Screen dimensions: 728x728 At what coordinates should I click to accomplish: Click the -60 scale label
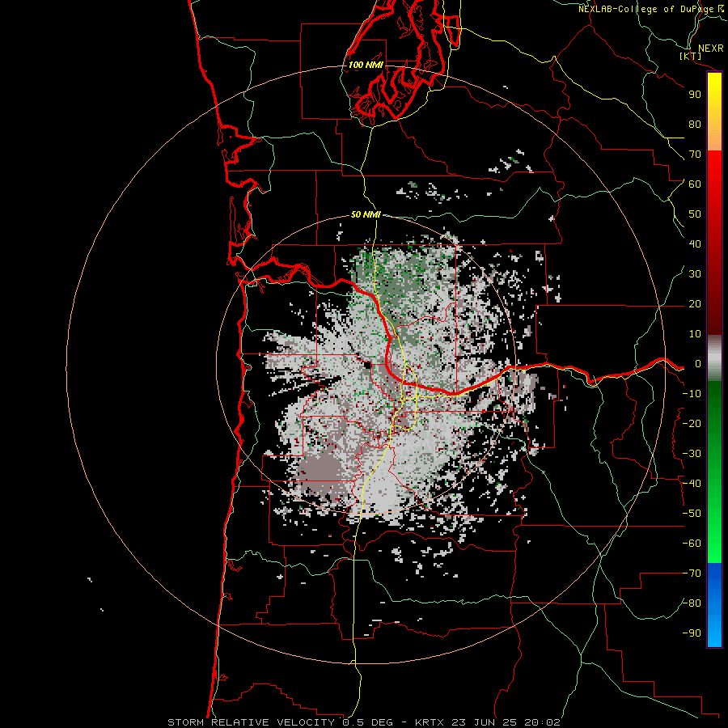click(x=692, y=544)
